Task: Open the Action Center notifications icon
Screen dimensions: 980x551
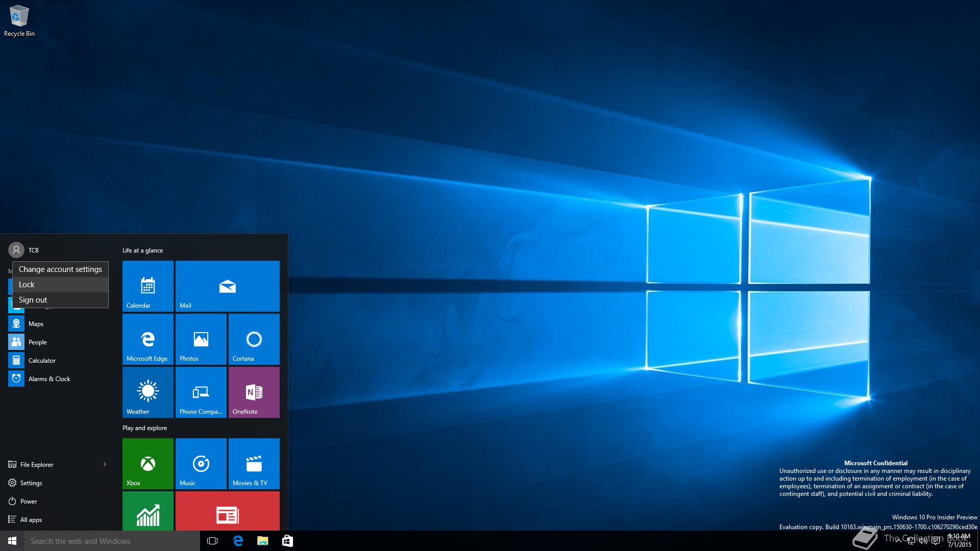Action: pyautogui.click(x=936, y=541)
